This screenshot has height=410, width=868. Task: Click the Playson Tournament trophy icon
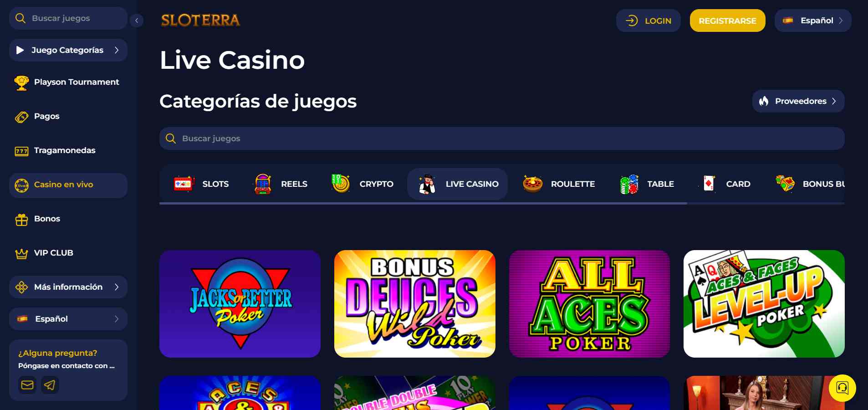pyautogui.click(x=21, y=82)
